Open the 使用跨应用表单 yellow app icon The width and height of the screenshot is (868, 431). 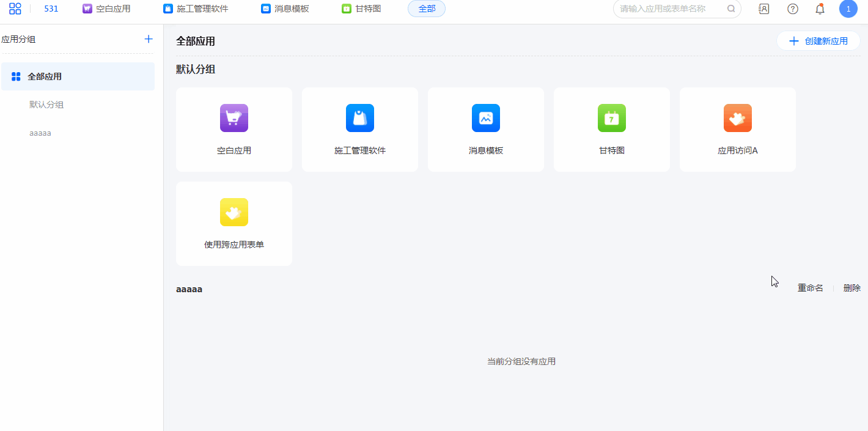point(234,212)
